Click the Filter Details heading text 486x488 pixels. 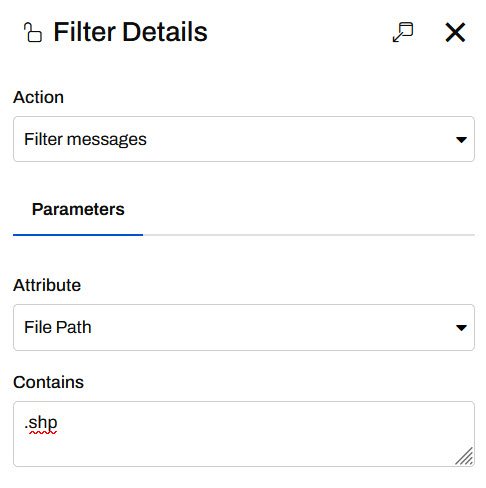tap(130, 32)
